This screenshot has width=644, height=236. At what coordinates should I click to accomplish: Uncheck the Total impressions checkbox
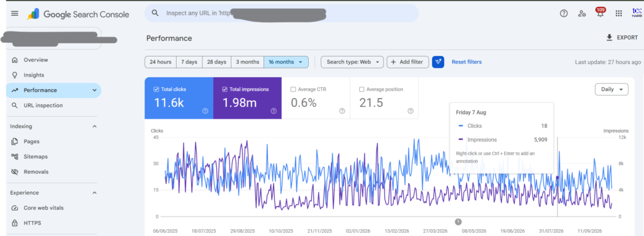click(x=225, y=89)
